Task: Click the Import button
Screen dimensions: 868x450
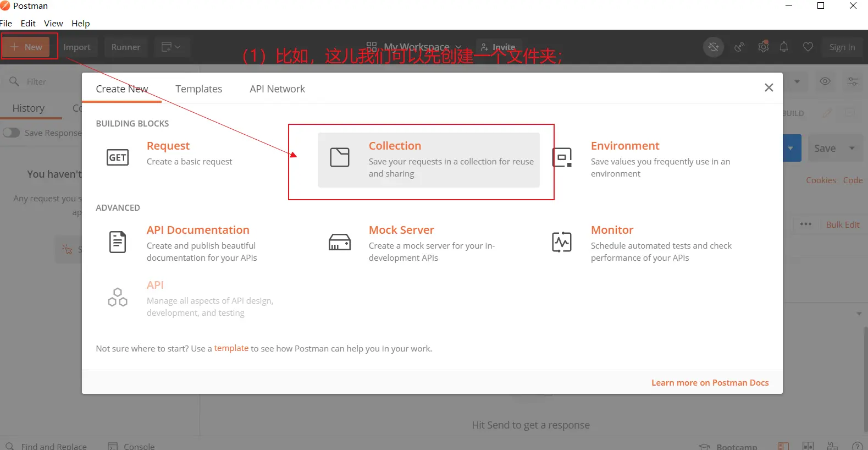Action: click(77, 47)
